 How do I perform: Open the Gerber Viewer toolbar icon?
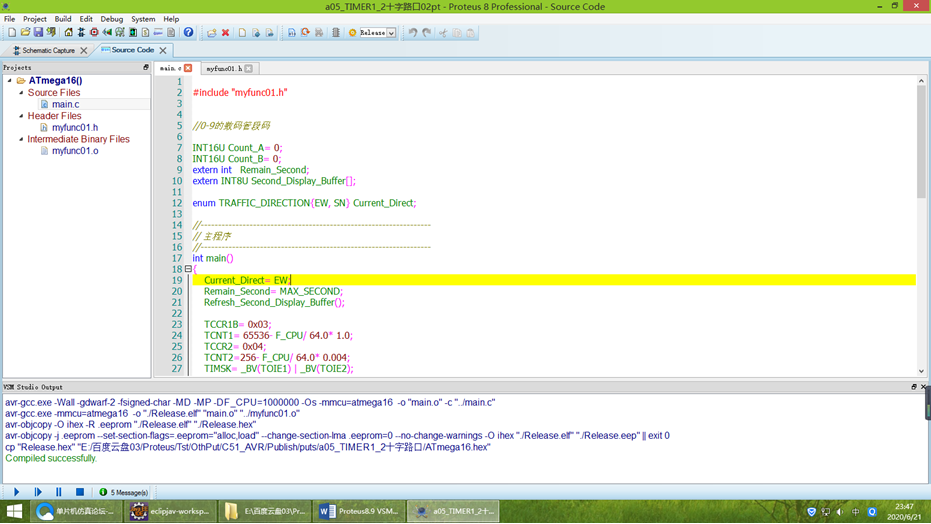[x=119, y=33]
